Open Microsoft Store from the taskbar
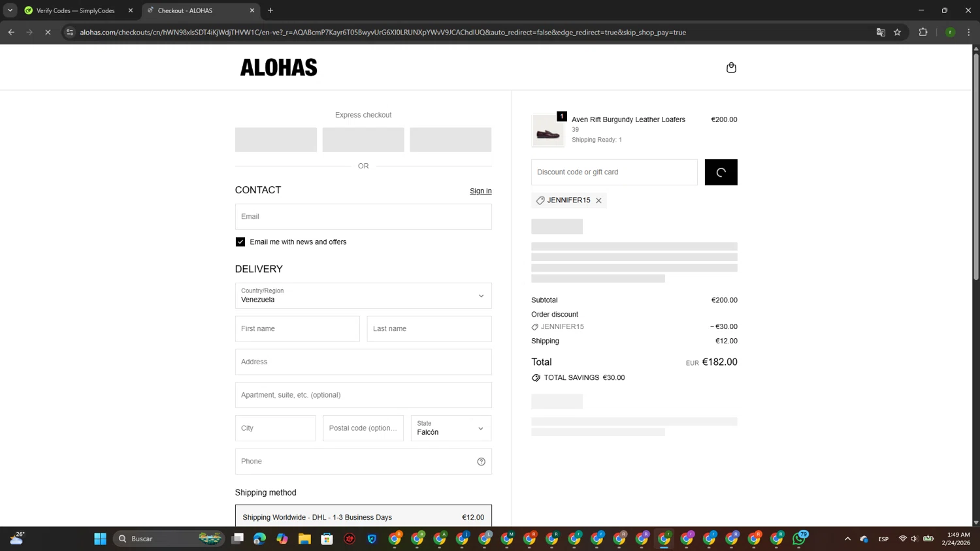Screen dimensions: 980x551 coord(327,539)
